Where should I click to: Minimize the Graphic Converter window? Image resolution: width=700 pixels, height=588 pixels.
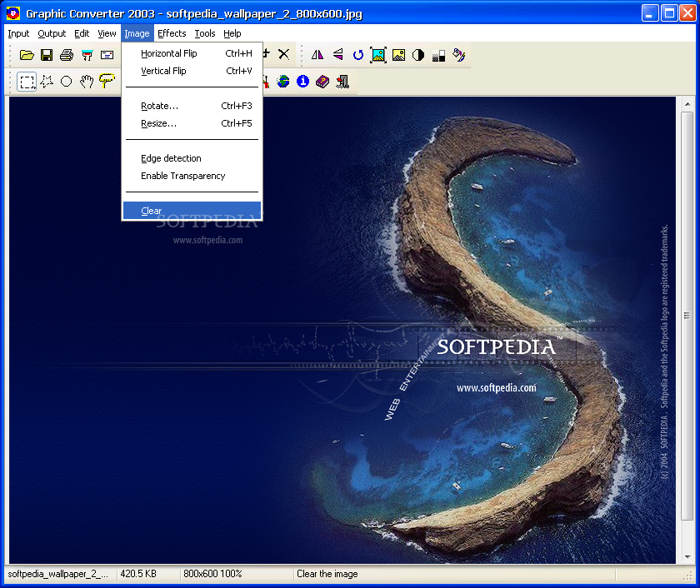[x=650, y=13]
